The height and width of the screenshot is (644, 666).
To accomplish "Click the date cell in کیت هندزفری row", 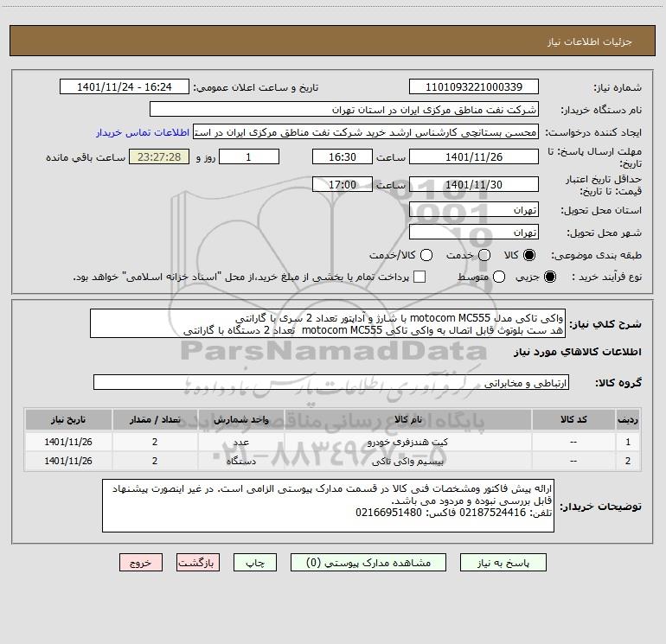I will [68, 442].
